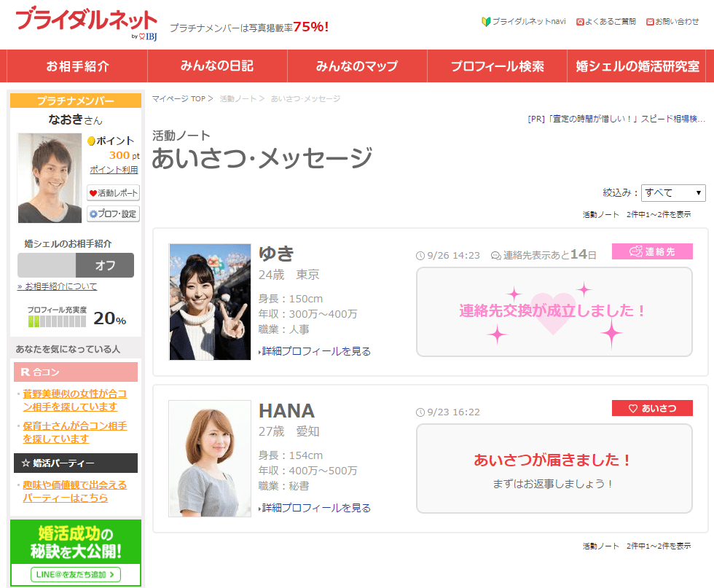Click the あいさつが届きました message box
The width and height of the screenshot is (714, 588).
[554, 469]
